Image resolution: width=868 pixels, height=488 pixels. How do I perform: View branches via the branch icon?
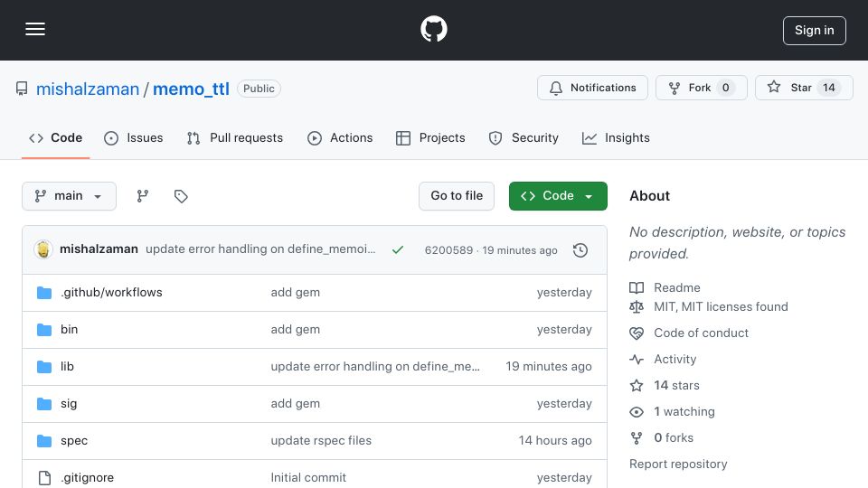[x=142, y=196]
